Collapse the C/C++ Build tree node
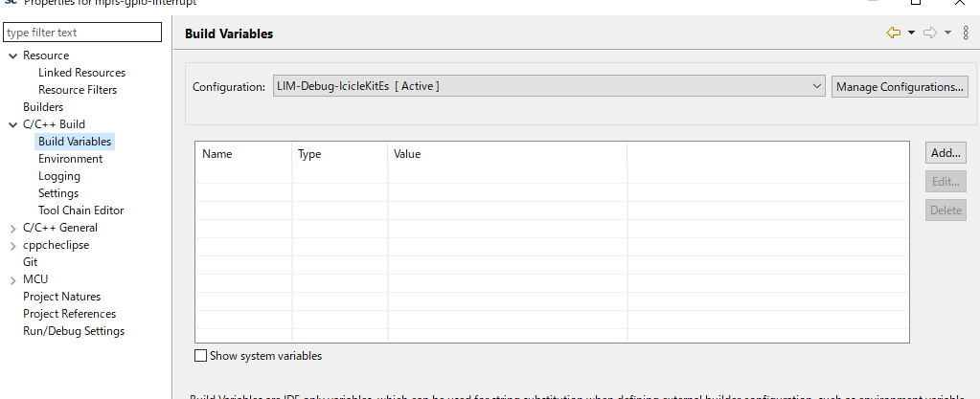The height and width of the screenshot is (399, 980). [x=12, y=124]
